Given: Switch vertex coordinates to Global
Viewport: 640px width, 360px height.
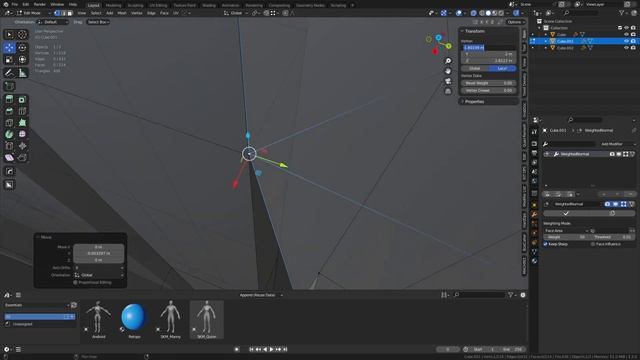Looking at the screenshot, I should [474, 69].
